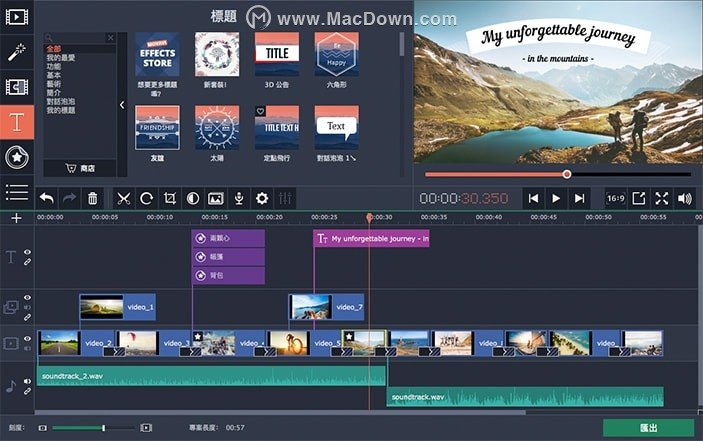The height and width of the screenshot is (441, 703).
Task: Open the picture icon tool in toolbar
Action: 216,198
